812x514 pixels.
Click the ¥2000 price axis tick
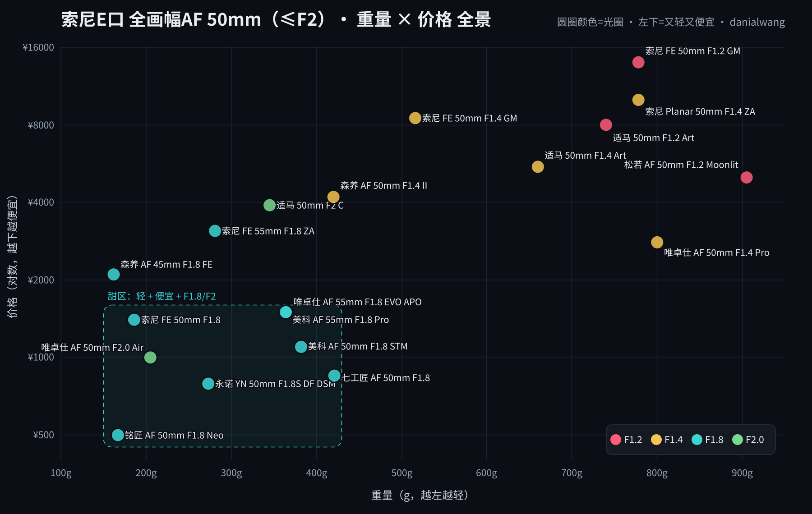coord(41,280)
